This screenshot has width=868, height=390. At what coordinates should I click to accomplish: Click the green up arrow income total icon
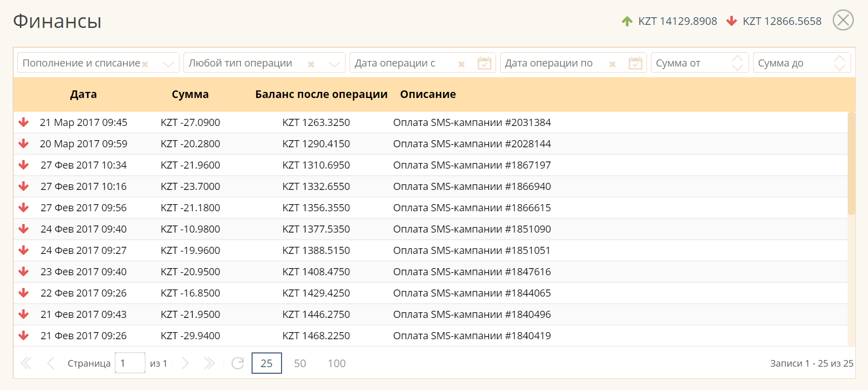pos(627,21)
